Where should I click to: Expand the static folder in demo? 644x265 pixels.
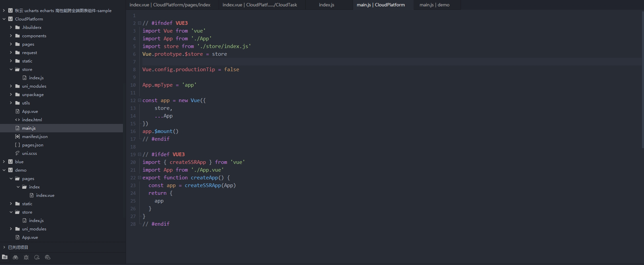(11, 204)
